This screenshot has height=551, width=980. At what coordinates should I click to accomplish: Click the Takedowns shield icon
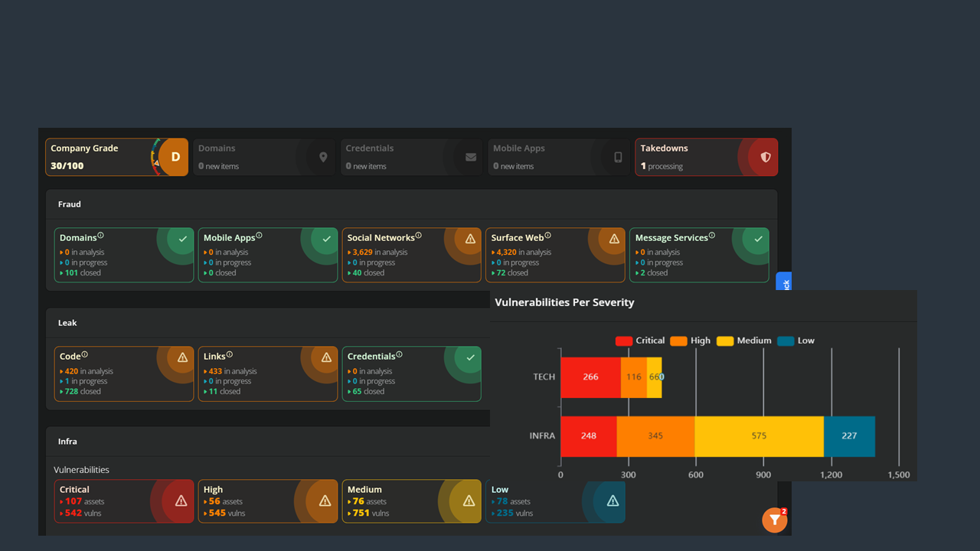pos(766,157)
